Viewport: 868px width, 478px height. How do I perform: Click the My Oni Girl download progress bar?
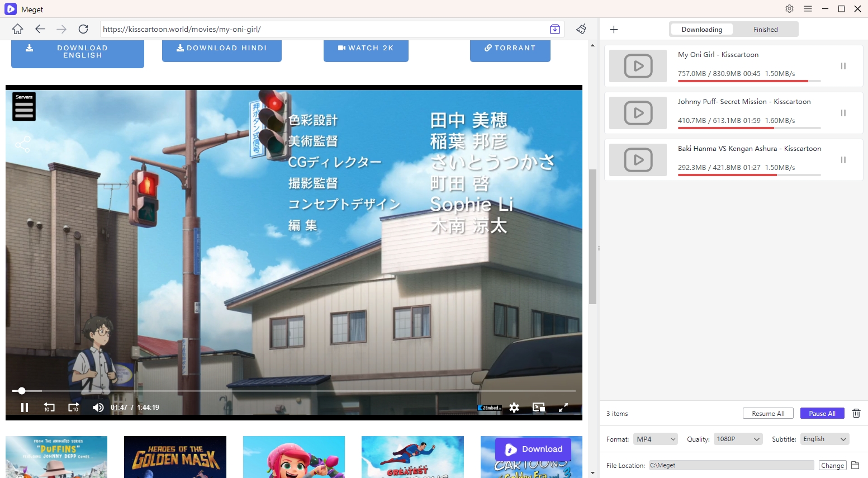tap(750, 81)
